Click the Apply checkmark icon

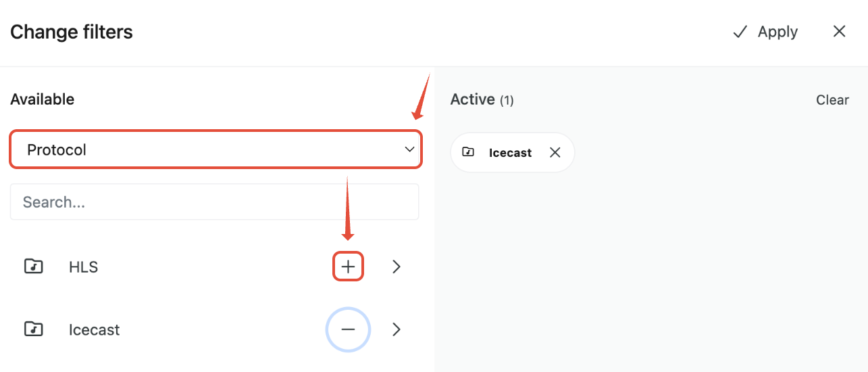click(x=740, y=32)
